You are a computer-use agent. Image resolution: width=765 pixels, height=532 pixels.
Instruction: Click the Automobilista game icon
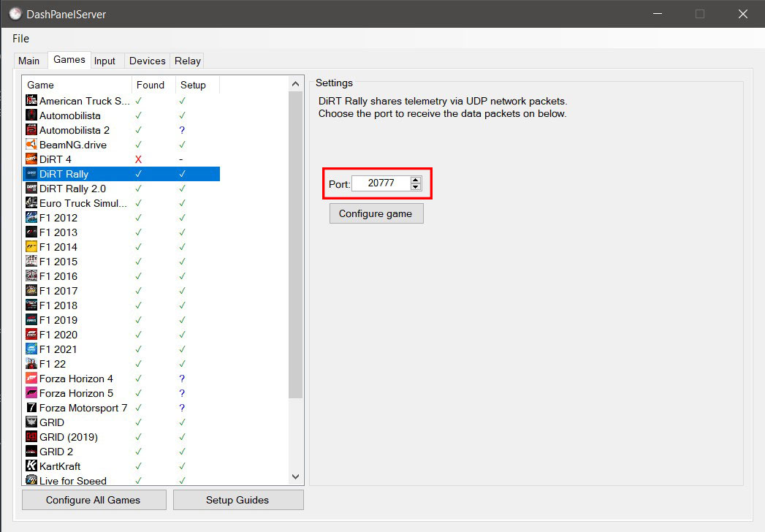[31, 115]
